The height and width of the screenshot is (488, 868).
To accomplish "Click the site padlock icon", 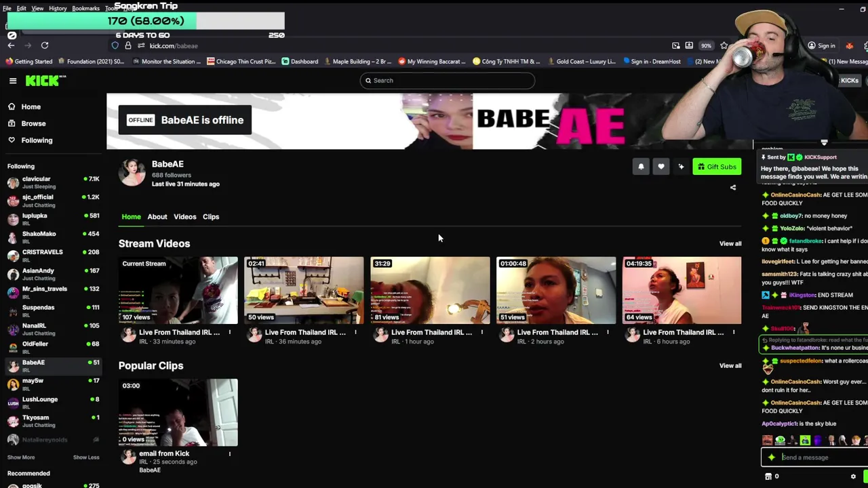I will 127,45.
